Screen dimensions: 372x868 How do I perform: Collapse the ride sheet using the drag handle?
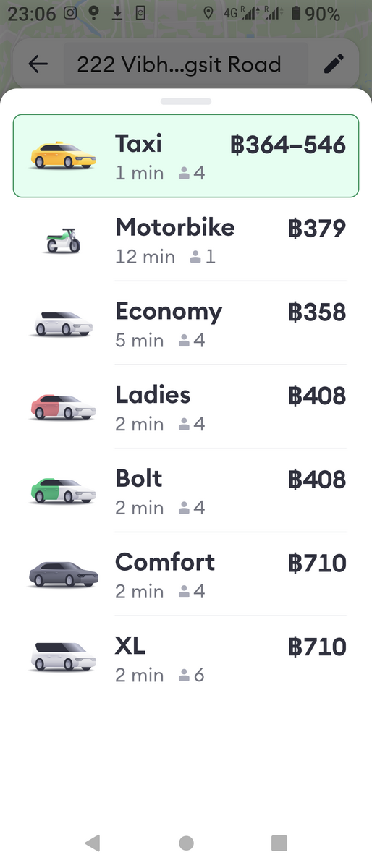point(186,101)
